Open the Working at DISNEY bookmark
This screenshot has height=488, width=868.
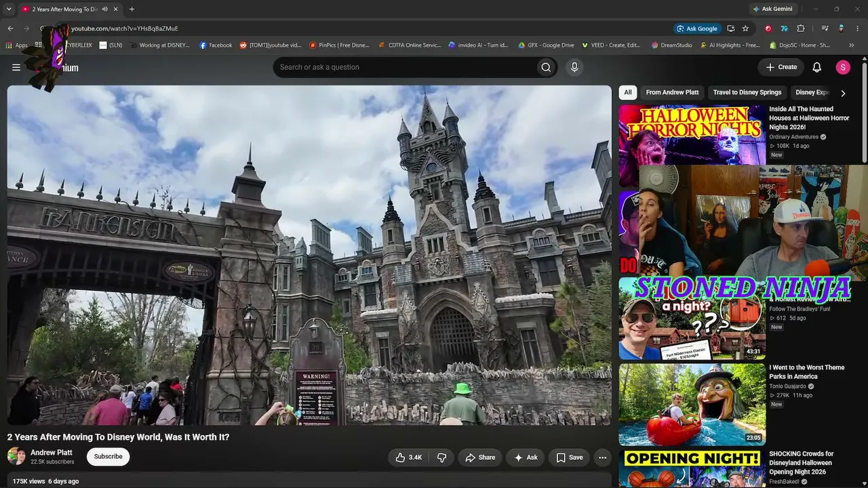[x=160, y=45]
